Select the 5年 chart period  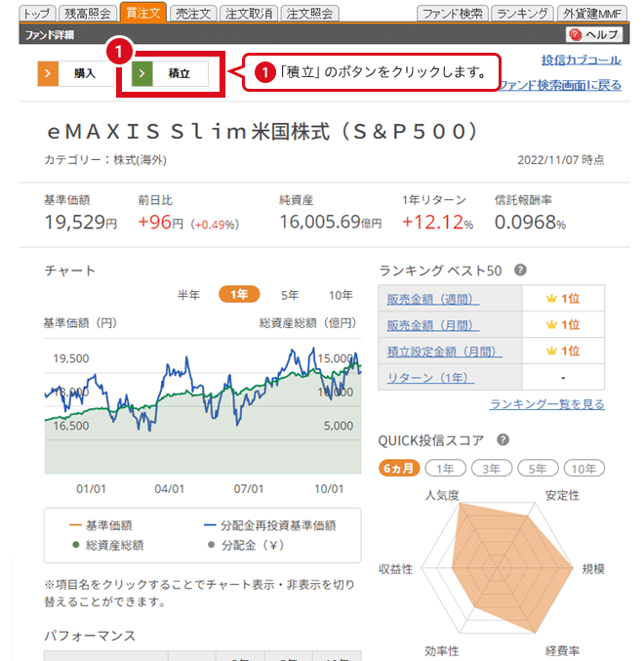[290, 295]
